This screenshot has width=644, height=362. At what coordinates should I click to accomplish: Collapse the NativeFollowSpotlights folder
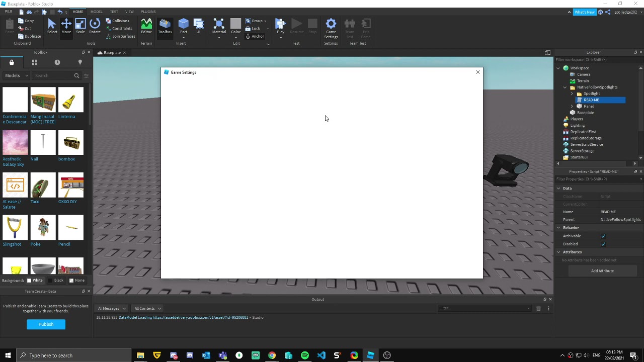(x=565, y=87)
